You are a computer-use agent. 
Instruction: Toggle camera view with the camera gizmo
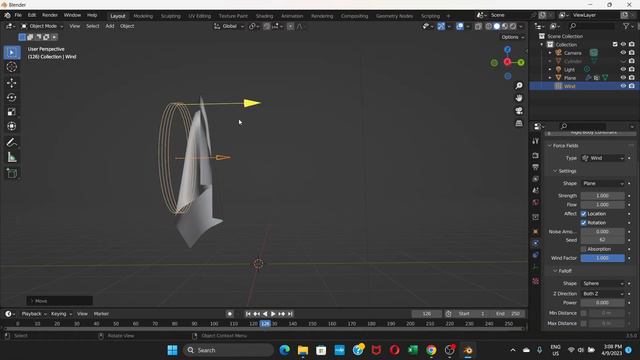click(x=519, y=111)
